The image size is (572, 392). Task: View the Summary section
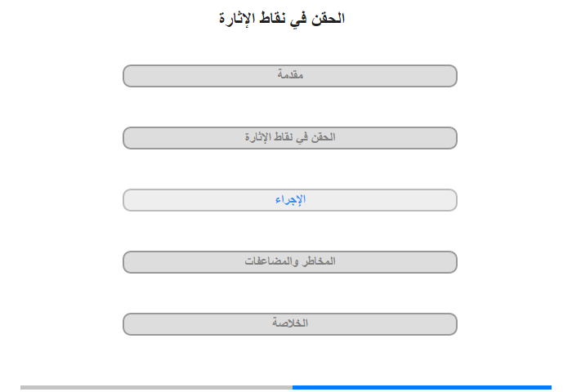click(x=290, y=324)
